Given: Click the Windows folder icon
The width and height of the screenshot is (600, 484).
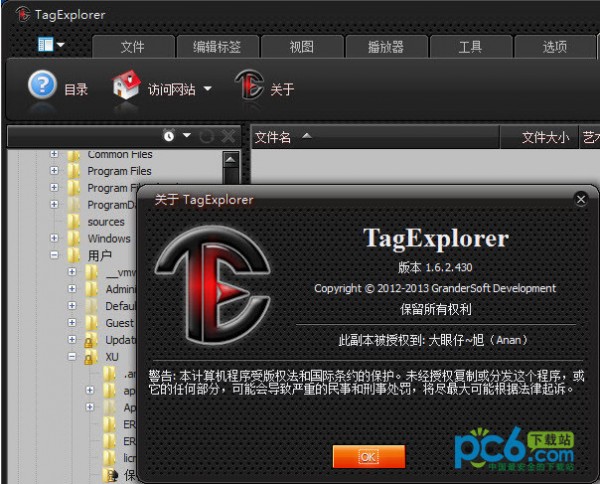Looking at the screenshot, I should point(73,238).
